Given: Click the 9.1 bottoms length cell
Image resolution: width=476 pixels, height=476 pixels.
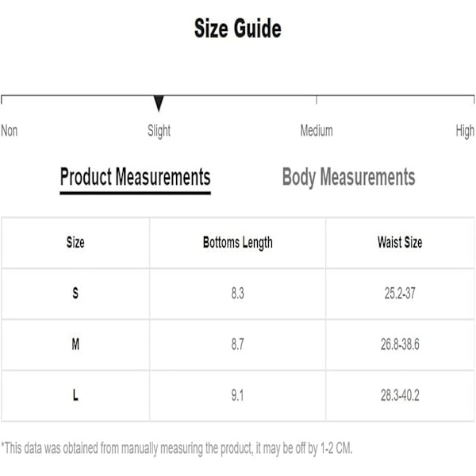Looking at the screenshot, I should 238,396.
